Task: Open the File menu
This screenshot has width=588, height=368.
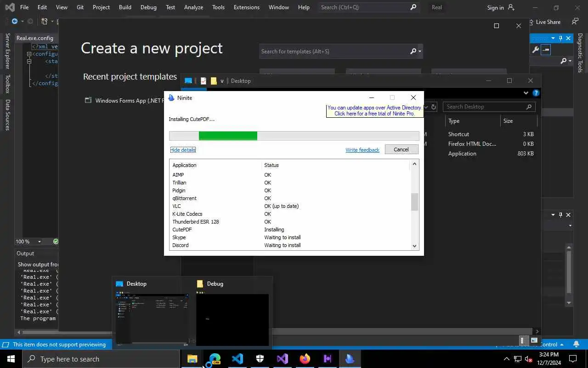Action: pyautogui.click(x=24, y=7)
